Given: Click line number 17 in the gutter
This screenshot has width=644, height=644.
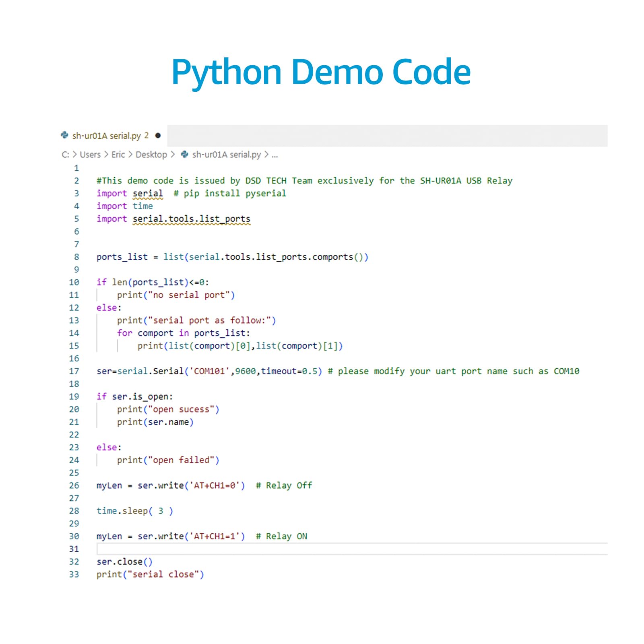Looking at the screenshot, I should point(74,371).
